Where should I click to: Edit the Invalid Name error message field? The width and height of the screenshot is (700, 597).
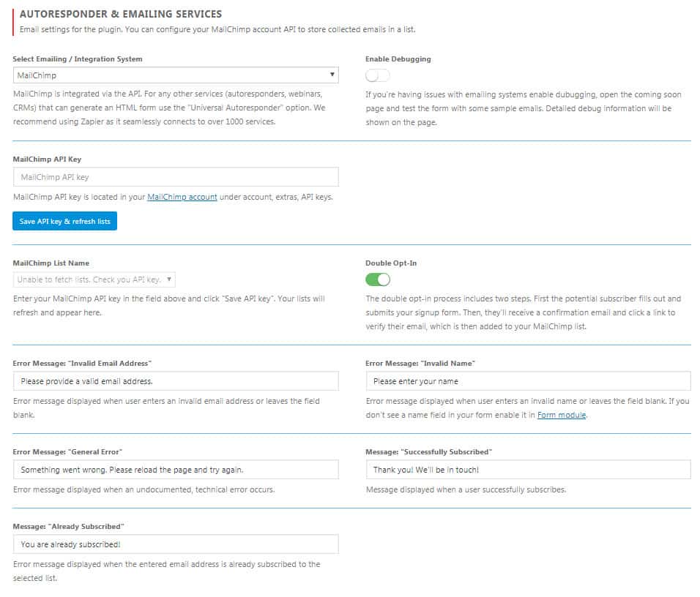tap(528, 381)
